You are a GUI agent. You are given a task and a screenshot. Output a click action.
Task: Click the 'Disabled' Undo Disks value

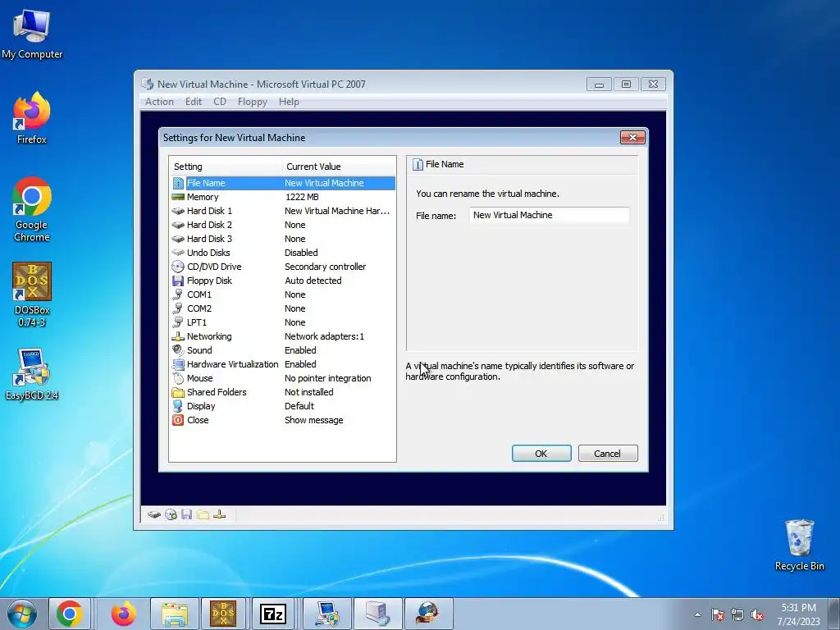tap(301, 253)
